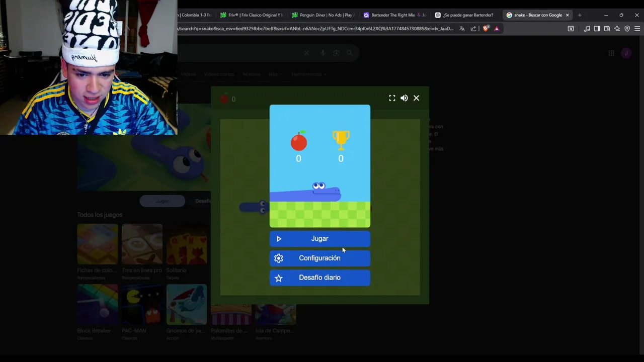Switch to the Friv Clasico Original tab
The width and height of the screenshot is (644, 362).
click(251, 15)
